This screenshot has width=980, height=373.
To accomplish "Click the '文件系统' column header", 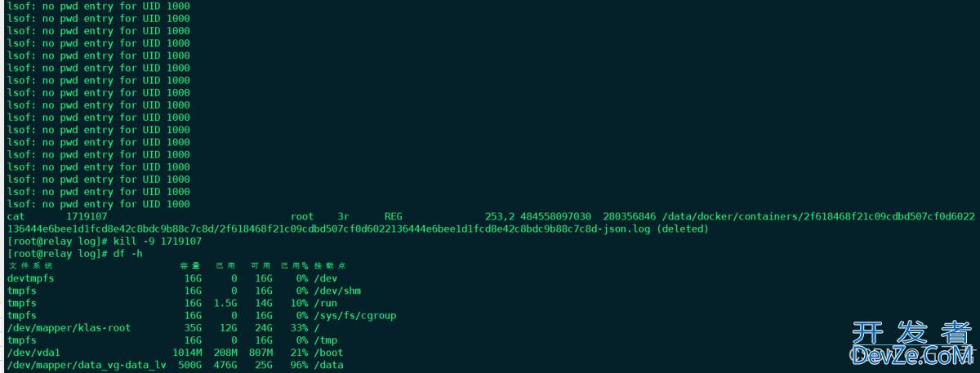I will pyautogui.click(x=31, y=266).
